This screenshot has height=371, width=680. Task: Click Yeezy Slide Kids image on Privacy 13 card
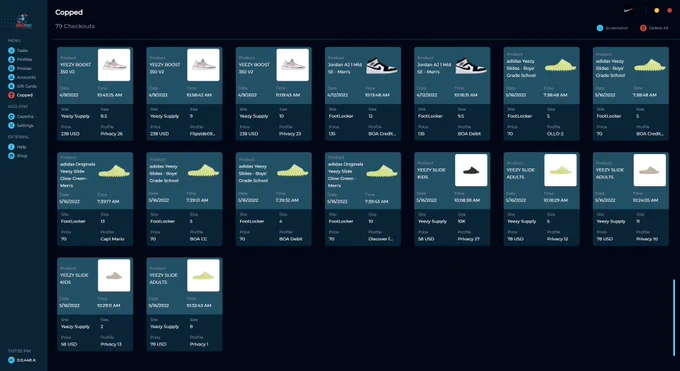tap(114, 275)
